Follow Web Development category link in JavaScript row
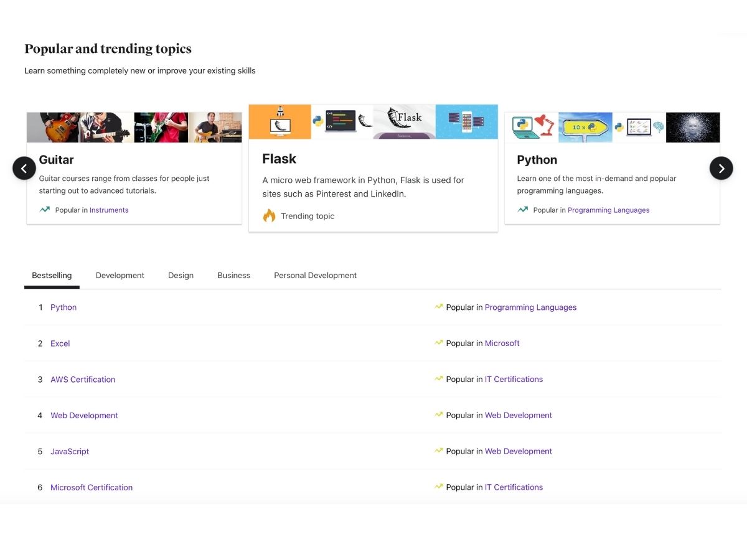 point(519,452)
